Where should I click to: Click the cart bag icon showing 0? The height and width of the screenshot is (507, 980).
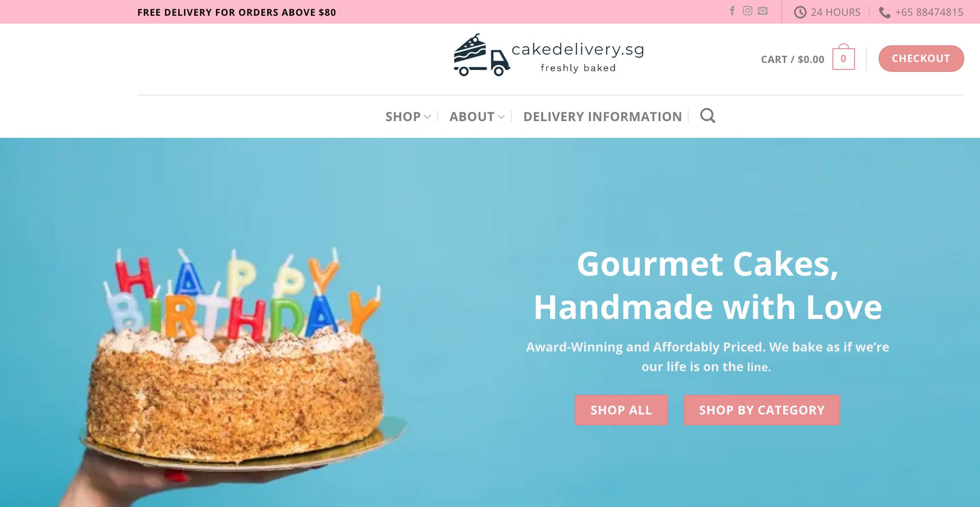pos(843,58)
